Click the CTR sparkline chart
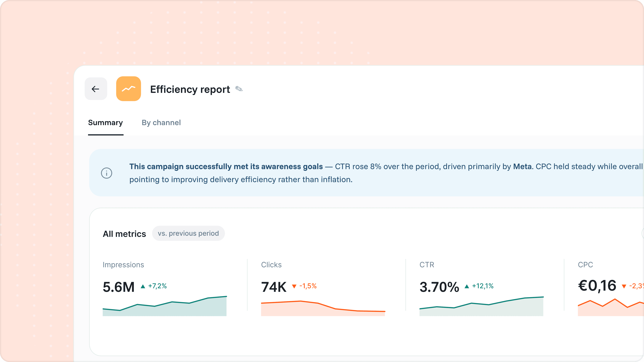644x362 pixels. click(482, 306)
